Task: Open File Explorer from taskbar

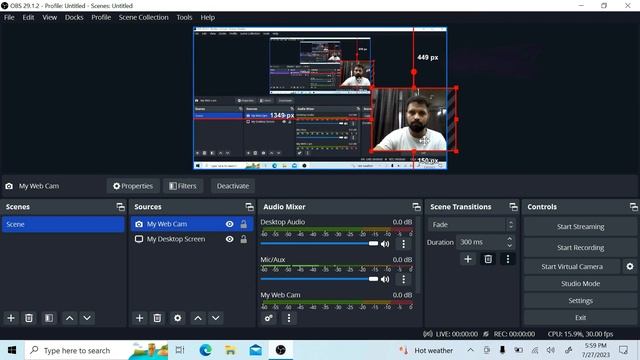Action: point(230,350)
